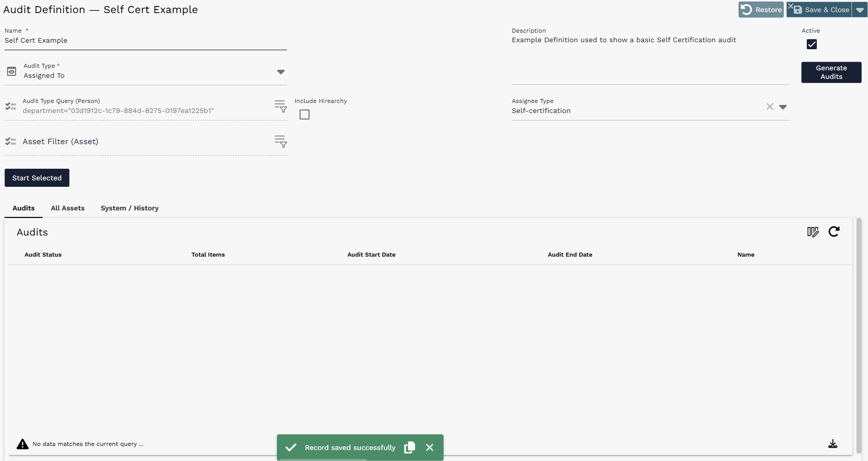Image resolution: width=868 pixels, height=461 pixels.
Task: Switch to the Audits tab
Action: (x=24, y=208)
